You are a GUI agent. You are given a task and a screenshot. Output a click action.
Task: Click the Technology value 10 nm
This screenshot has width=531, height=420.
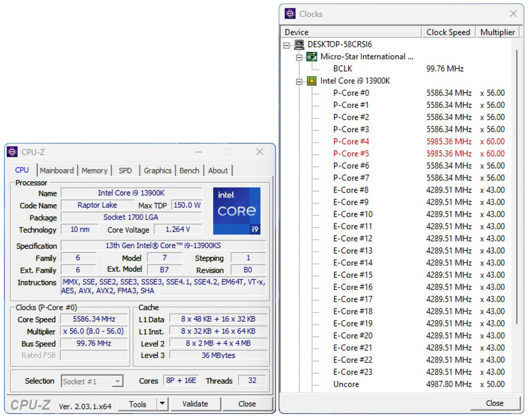tap(80, 230)
